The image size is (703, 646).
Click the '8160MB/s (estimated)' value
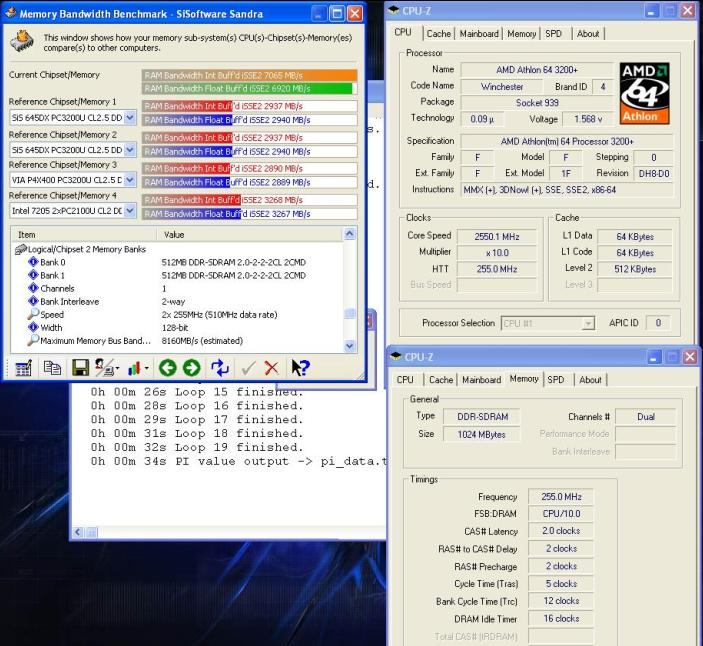click(202, 341)
